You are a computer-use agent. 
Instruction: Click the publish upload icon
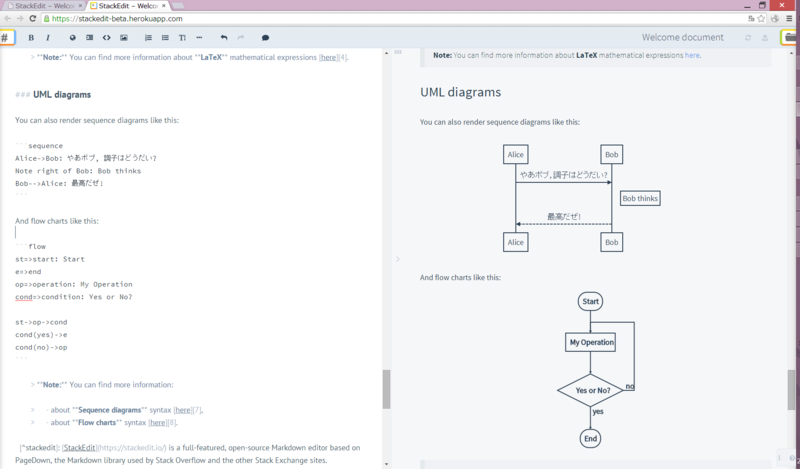pyautogui.click(x=765, y=38)
